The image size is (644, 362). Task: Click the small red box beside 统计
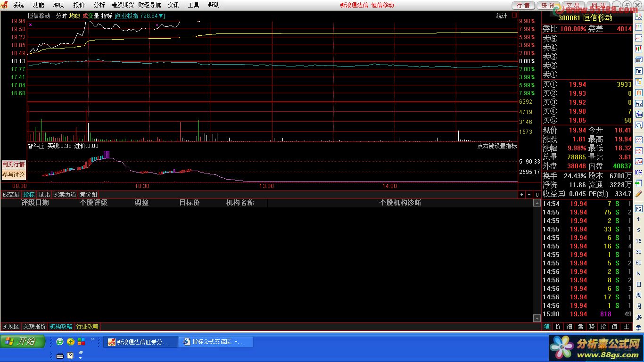[514, 16]
